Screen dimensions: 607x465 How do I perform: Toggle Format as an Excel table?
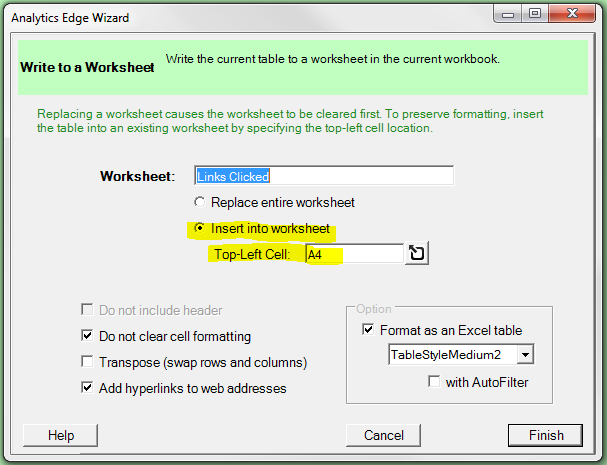tap(368, 330)
